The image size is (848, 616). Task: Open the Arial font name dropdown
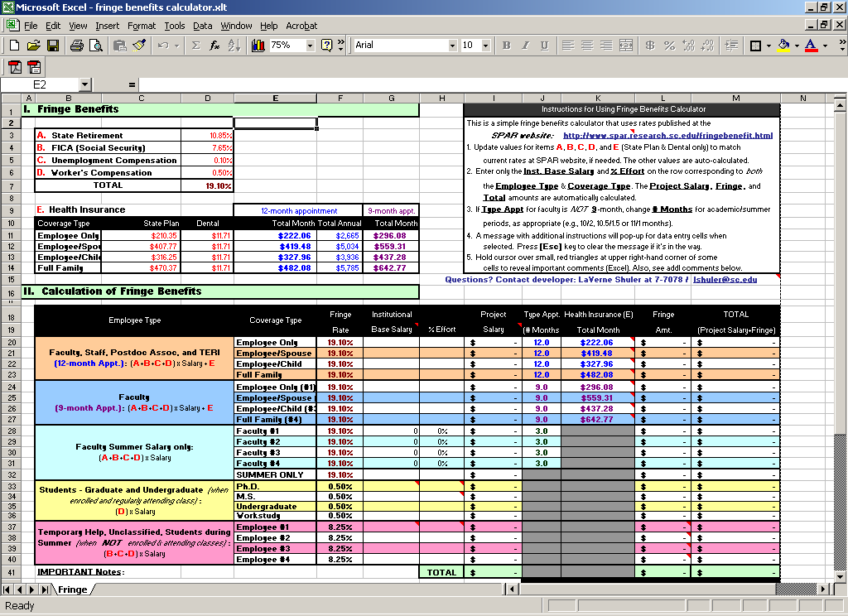[x=453, y=46]
